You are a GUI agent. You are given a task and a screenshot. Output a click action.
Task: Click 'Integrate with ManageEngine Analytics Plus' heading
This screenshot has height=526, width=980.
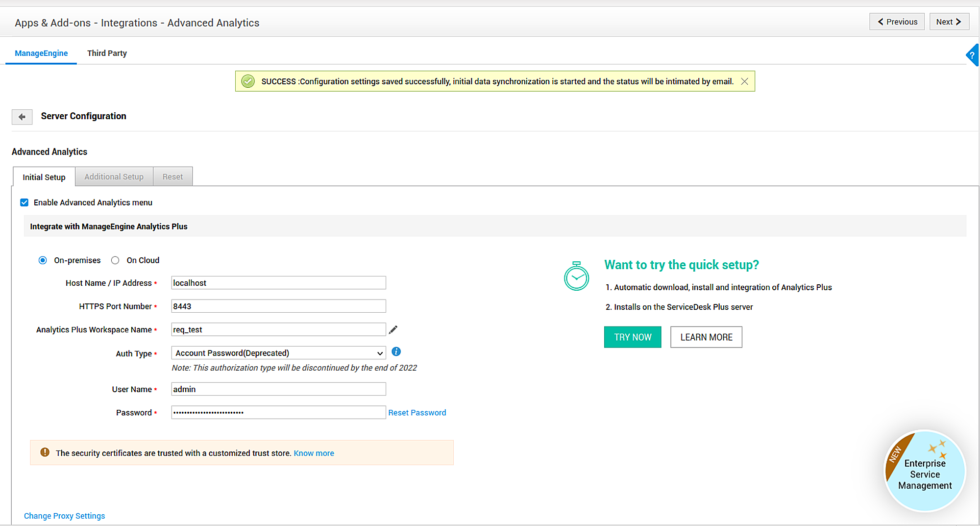click(109, 226)
